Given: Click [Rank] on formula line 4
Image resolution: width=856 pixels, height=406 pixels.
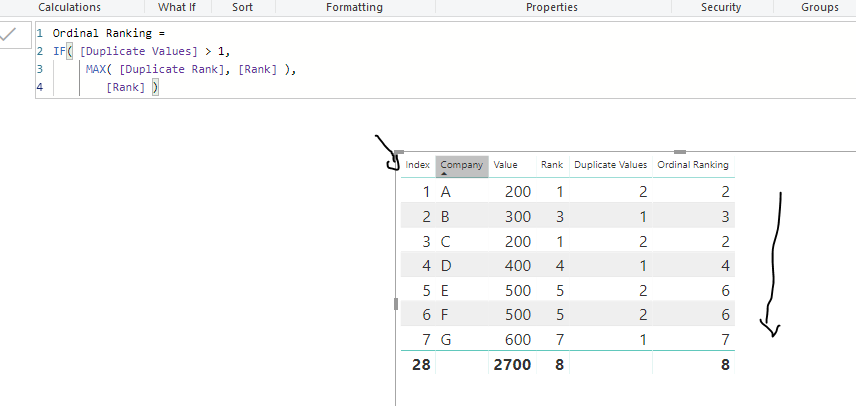Looking at the screenshot, I should click(x=126, y=87).
